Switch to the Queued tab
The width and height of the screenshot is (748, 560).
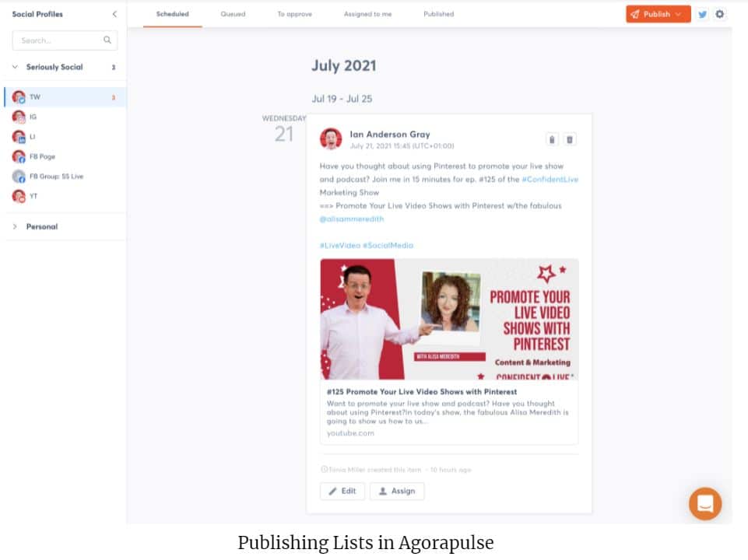(233, 14)
